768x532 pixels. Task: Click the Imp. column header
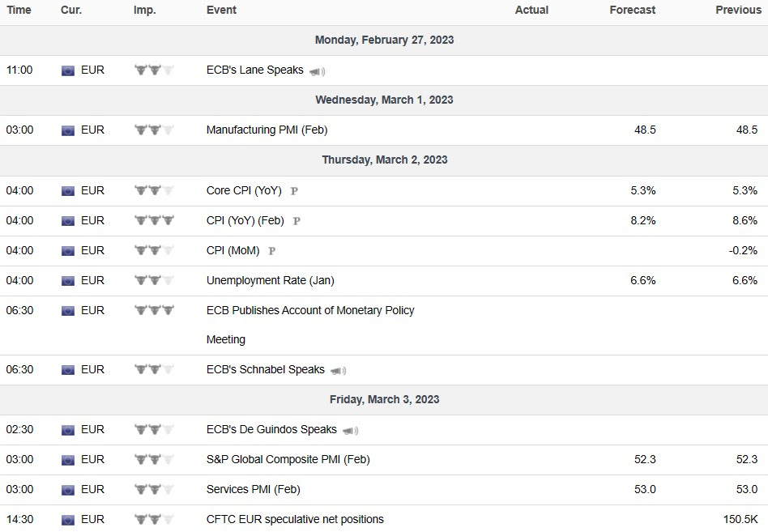pos(145,10)
